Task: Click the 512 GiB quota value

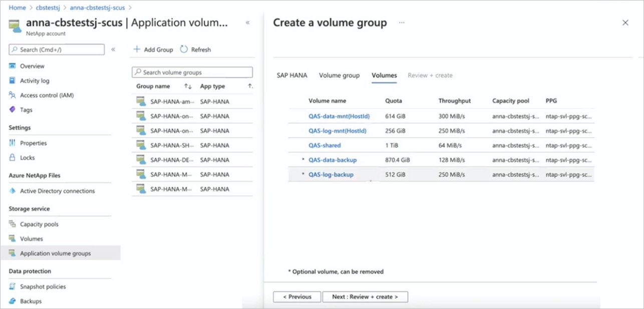Action: (x=395, y=174)
